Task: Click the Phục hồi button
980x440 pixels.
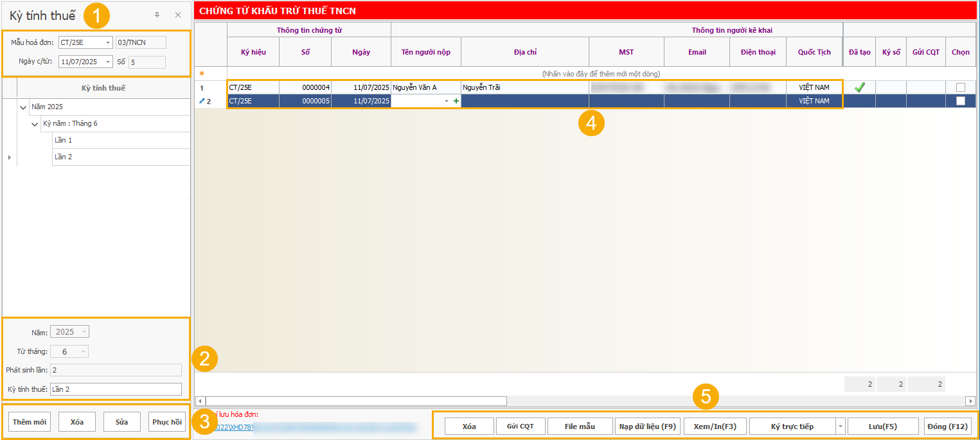Action: click(x=167, y=422)
